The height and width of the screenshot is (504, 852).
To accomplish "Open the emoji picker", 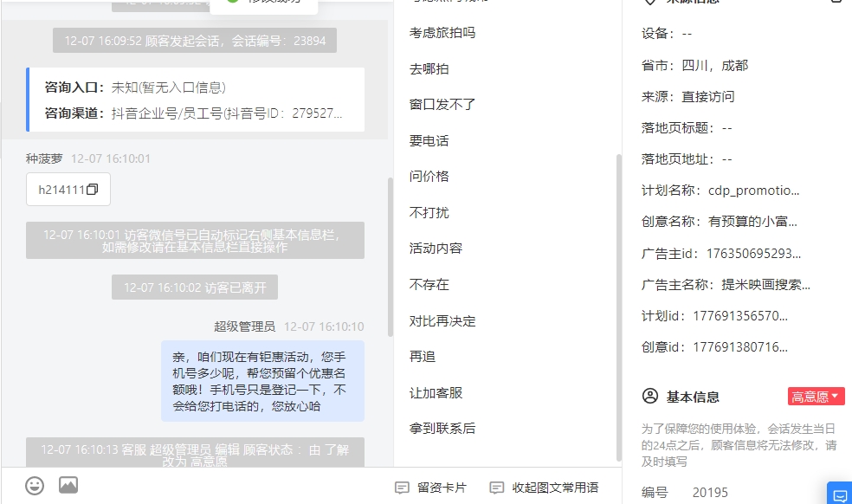I will (x=35, y=486).
